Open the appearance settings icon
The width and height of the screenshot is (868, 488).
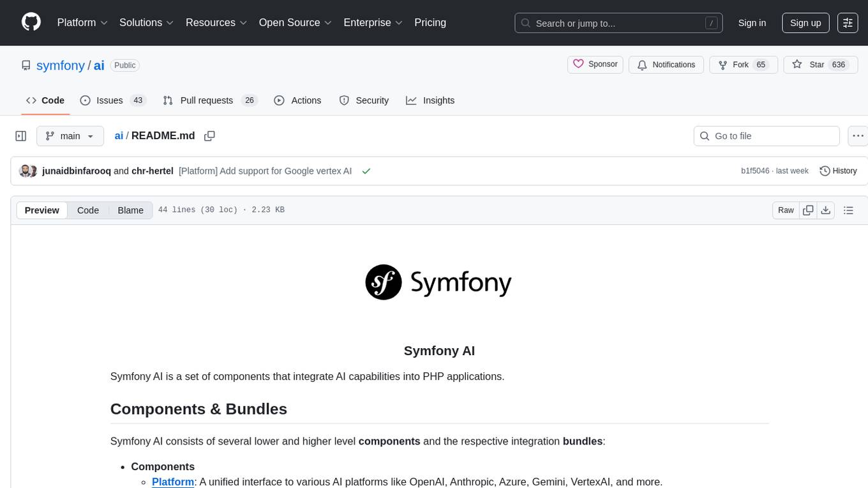[848, 23]
